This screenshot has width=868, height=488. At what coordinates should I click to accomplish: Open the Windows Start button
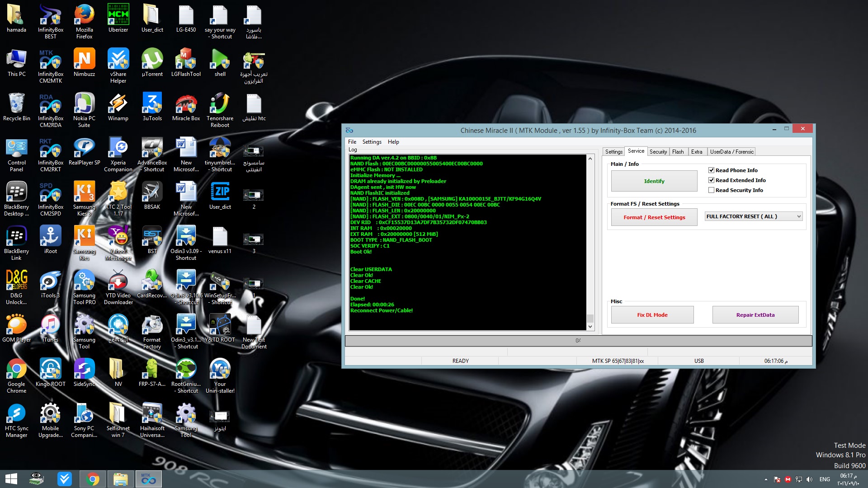coord(11,479)
